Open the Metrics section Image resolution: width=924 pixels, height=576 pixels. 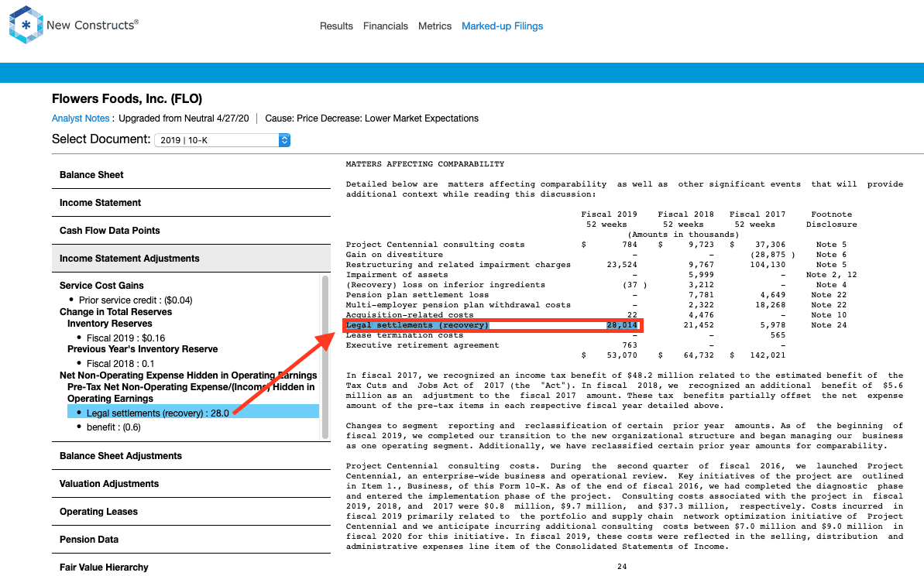click(435, 26)
